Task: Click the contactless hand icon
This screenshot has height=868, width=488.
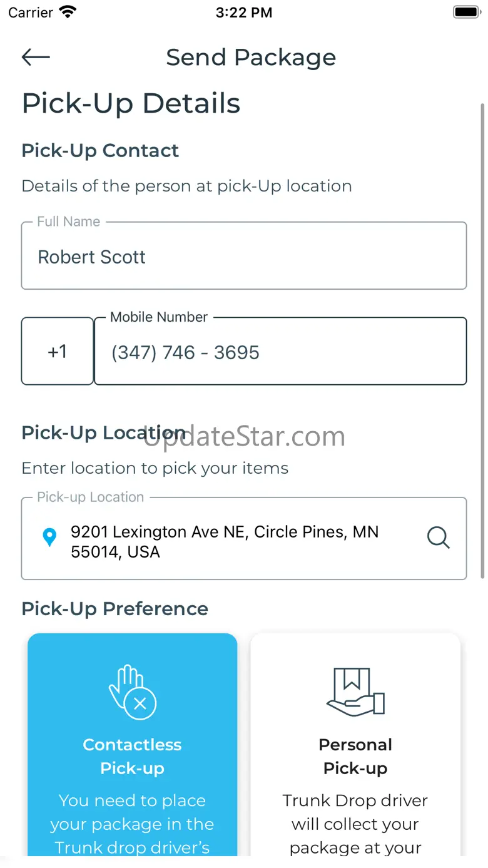Action: click(x=132, y=692)
